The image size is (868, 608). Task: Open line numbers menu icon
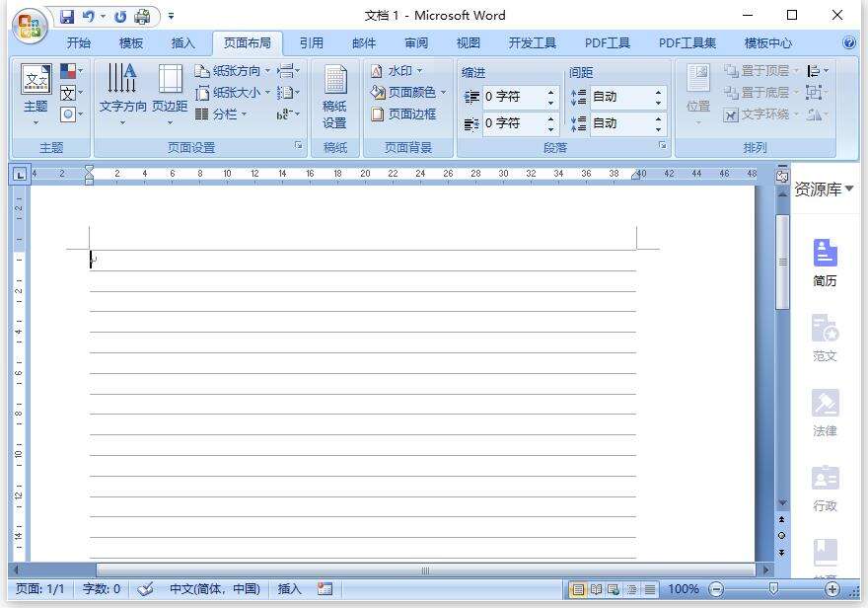tap(288, 93)
